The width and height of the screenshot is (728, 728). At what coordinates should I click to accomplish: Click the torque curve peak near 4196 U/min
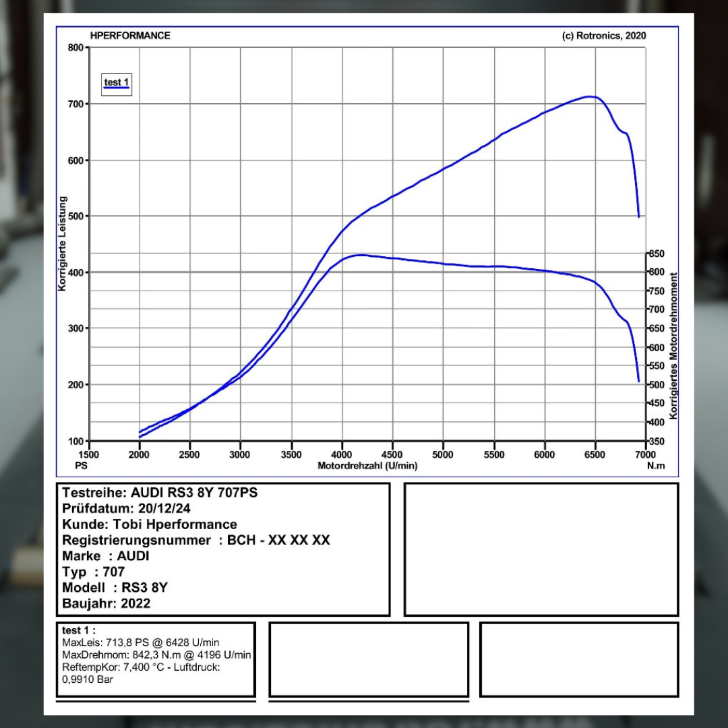pos(361,255)
